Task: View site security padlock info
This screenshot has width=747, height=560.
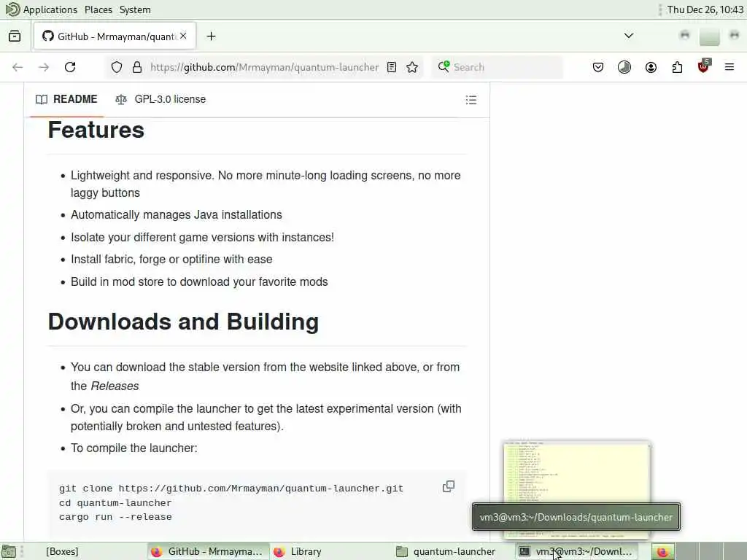Action: [x=137, y=67]
